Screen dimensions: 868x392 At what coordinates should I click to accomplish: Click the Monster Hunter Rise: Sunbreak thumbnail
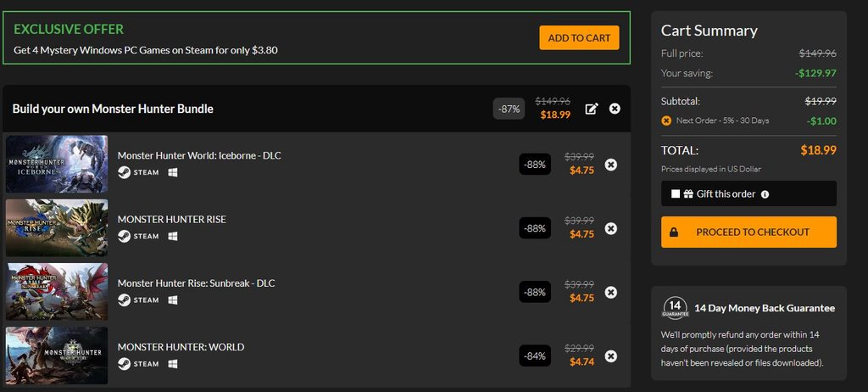coord(57,292)
